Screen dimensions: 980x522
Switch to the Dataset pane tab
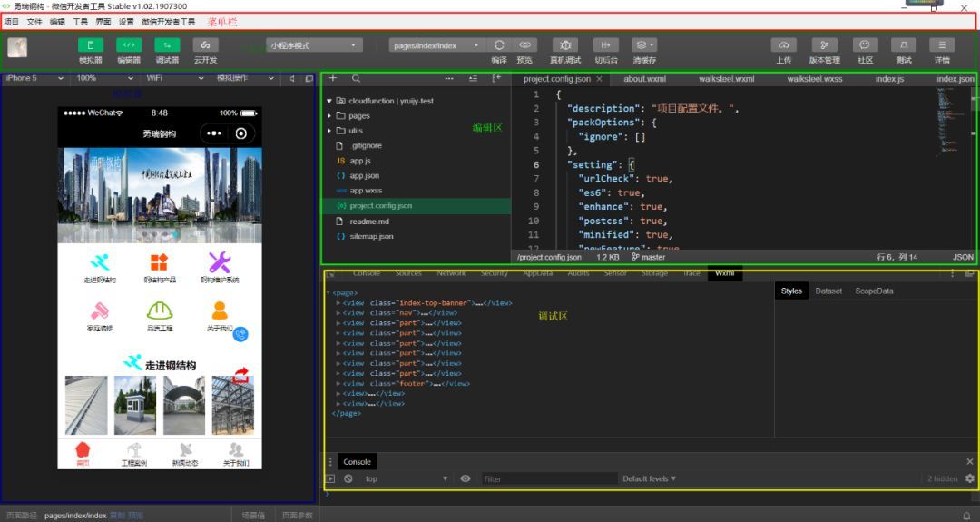click(828, 291)
